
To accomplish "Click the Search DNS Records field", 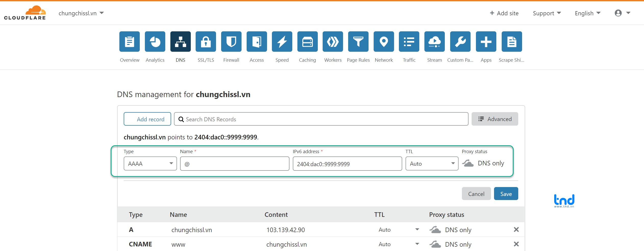I will tap(321, 119).
